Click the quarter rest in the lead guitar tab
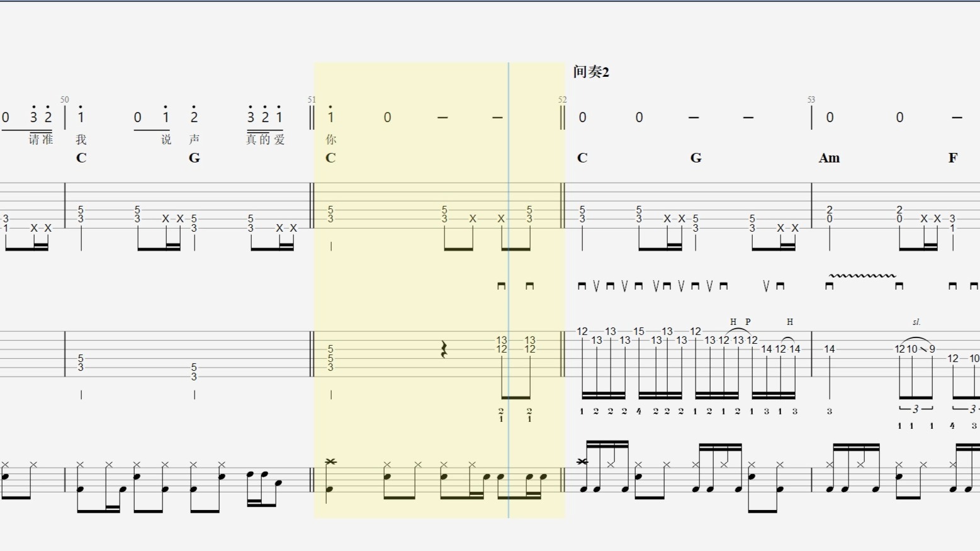Screen dimensions: 980x551 (444, 349)
